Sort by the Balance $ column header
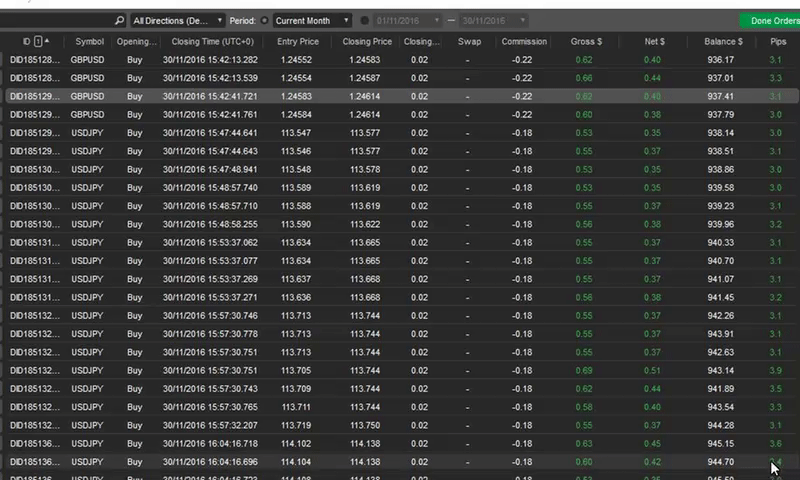The image size is (800, 480). 723,41
